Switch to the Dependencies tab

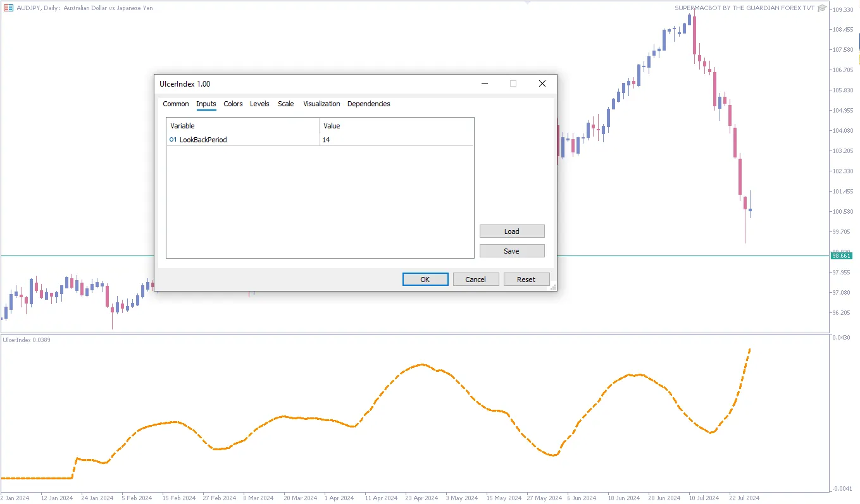(368, 104)
